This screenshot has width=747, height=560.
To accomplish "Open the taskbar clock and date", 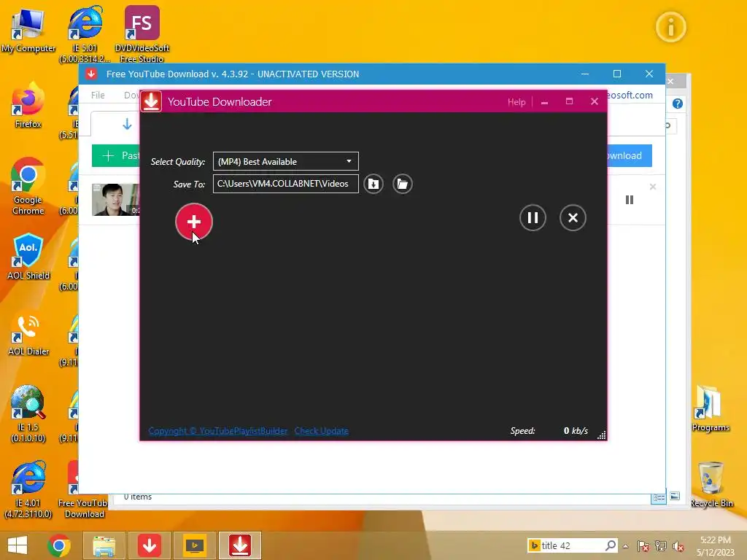I will click(x=716, y=545).
